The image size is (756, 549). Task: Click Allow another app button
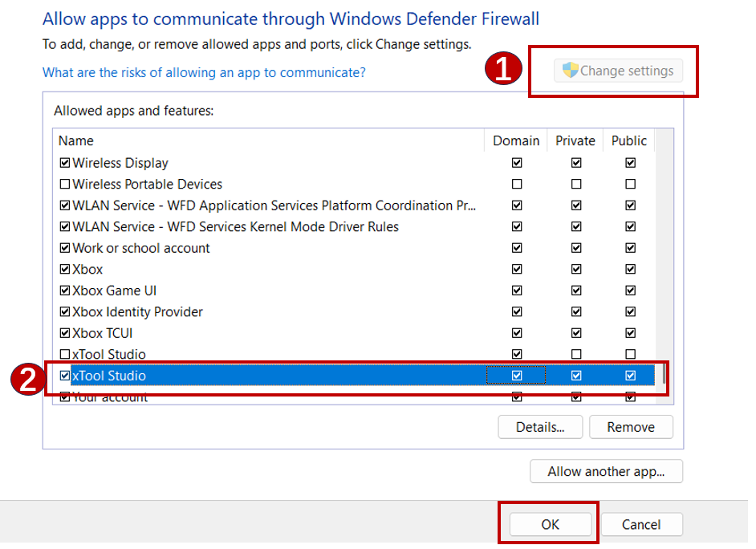(x=606, y=471)
